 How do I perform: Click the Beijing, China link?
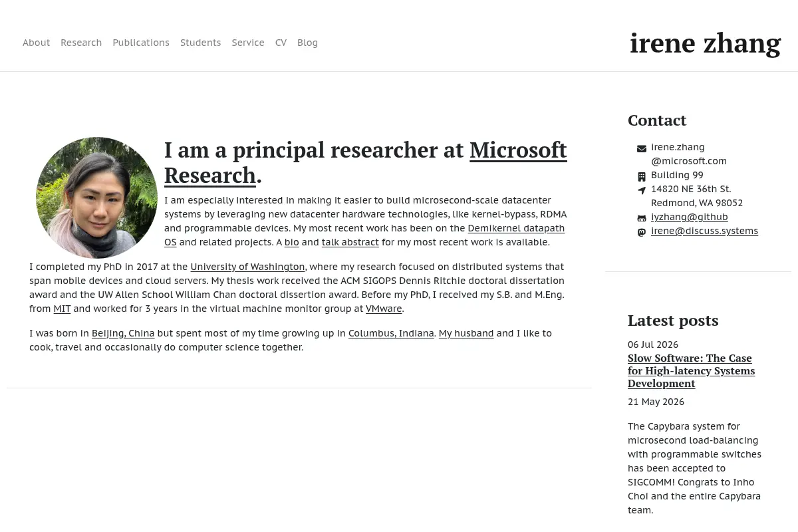coord(123,333)
